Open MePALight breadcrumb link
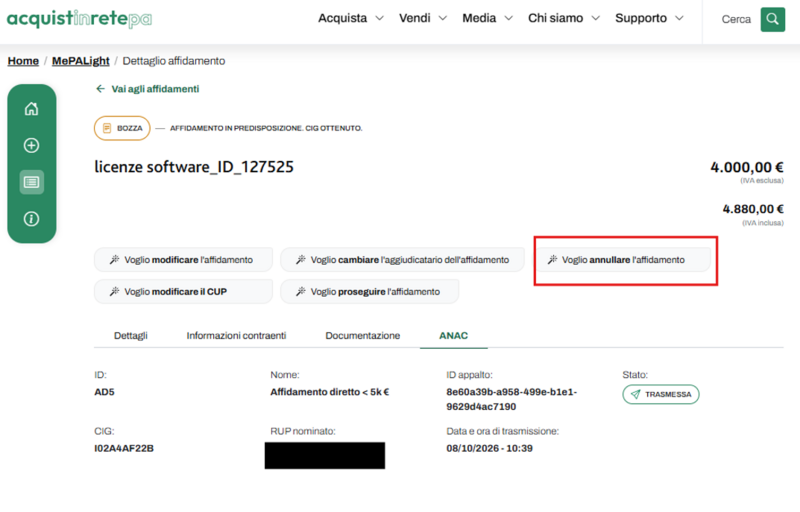Screen dimensions: 800x512 coord(81,61)
